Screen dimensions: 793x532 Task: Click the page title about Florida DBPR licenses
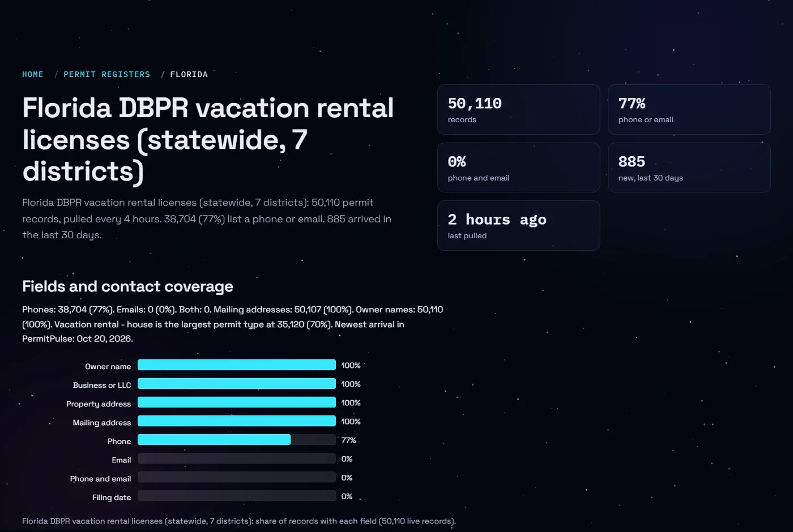pyautogui.click(x=208, y=140)
